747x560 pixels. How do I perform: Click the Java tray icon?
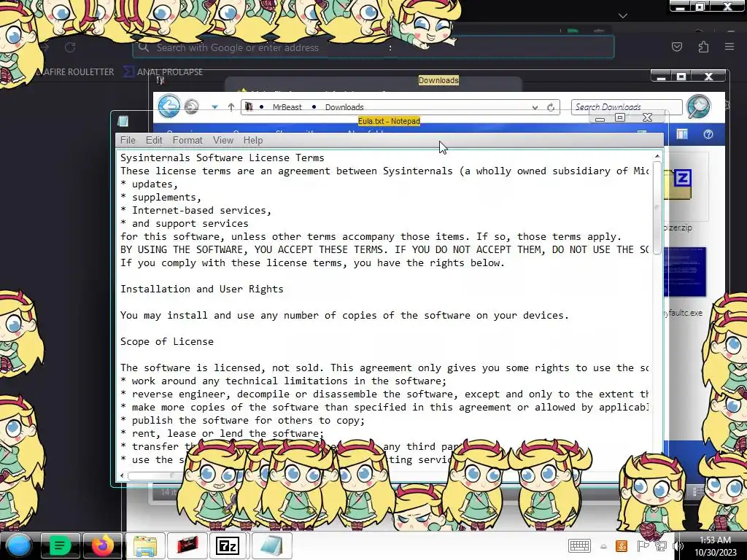[622, 546]
